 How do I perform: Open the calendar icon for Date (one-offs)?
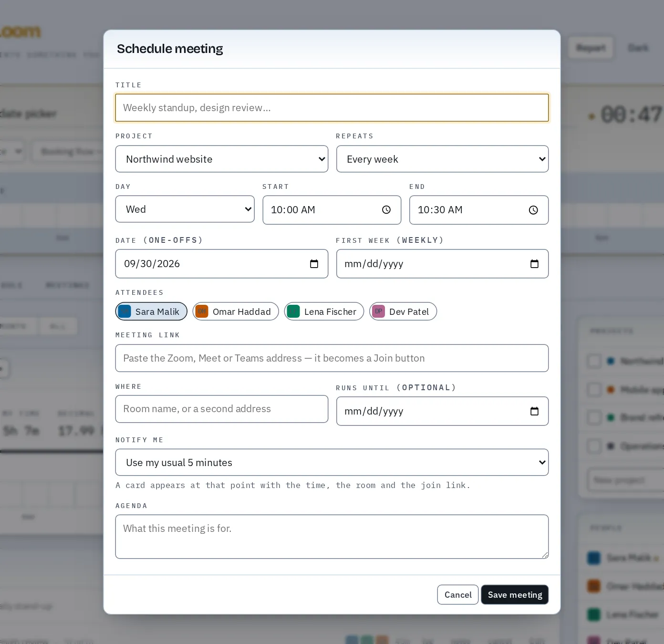click(x=314, y=264)
